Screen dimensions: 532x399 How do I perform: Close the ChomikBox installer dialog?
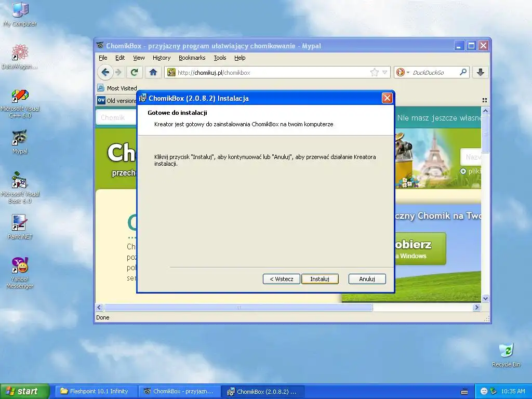387,98
